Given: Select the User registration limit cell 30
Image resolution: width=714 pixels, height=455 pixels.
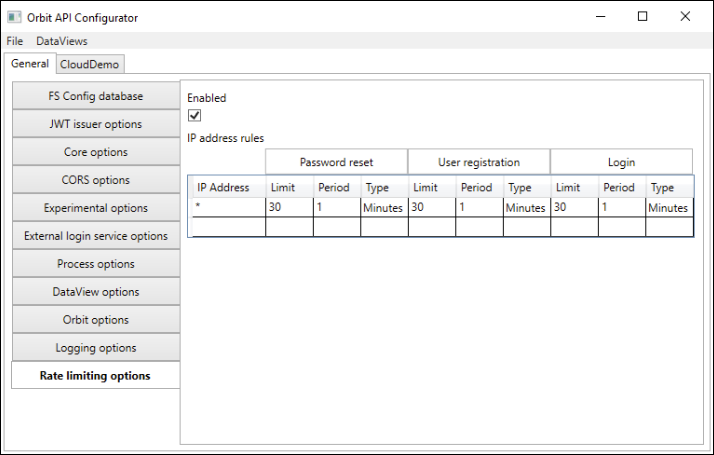Looking at the screenshot, I should pyautogui.click(x=432, y=207).
